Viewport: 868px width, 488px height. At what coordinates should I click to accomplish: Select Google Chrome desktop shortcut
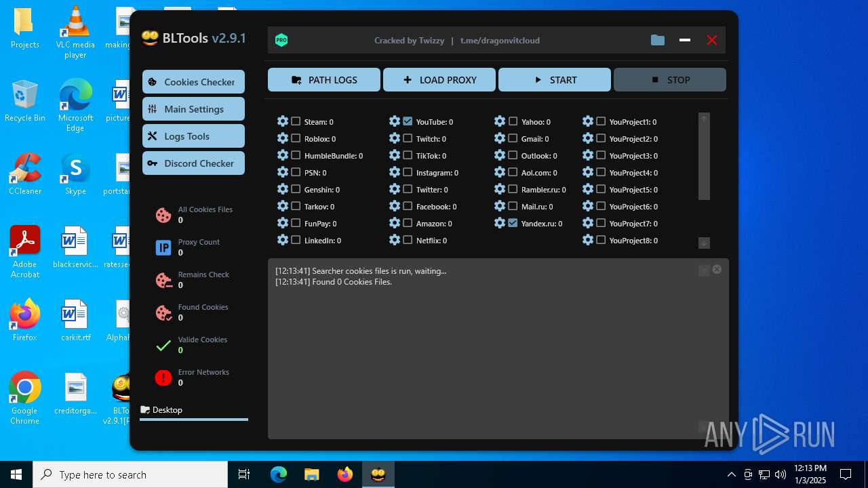click(24, 398)
